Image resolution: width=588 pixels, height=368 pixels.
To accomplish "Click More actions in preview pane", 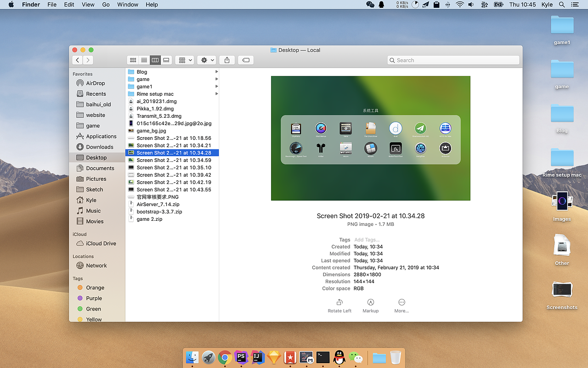I will point(401,306).
